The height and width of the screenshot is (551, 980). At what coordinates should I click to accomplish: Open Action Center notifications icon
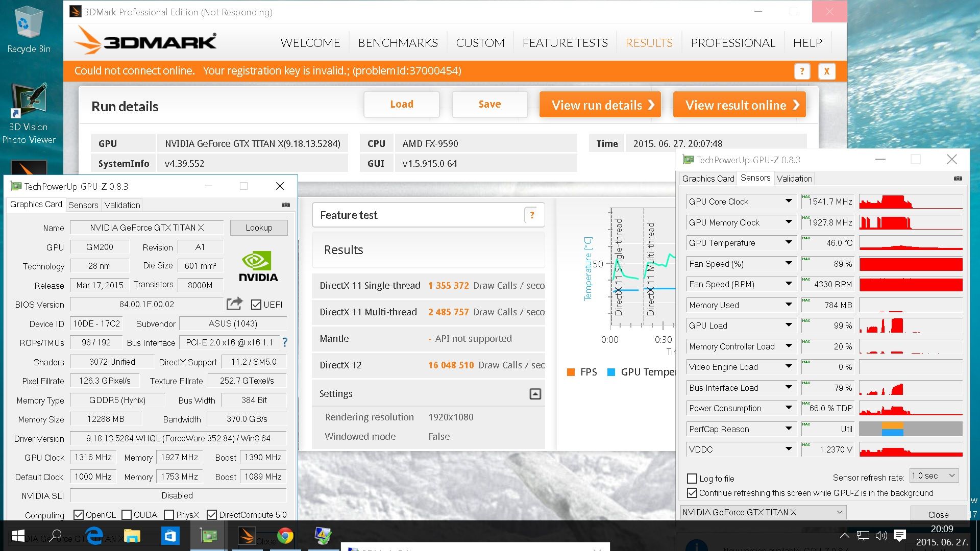(x=900, y=535)
